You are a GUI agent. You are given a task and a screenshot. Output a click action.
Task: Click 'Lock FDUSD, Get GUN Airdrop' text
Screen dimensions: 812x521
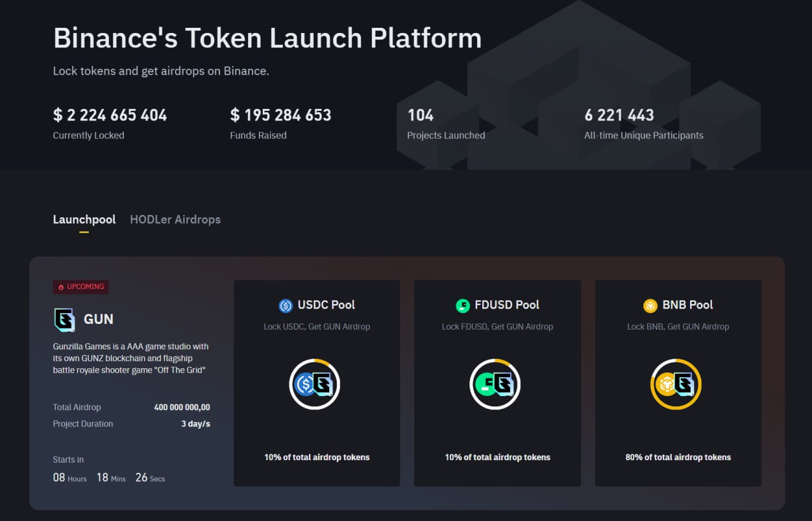coord(497,326)
